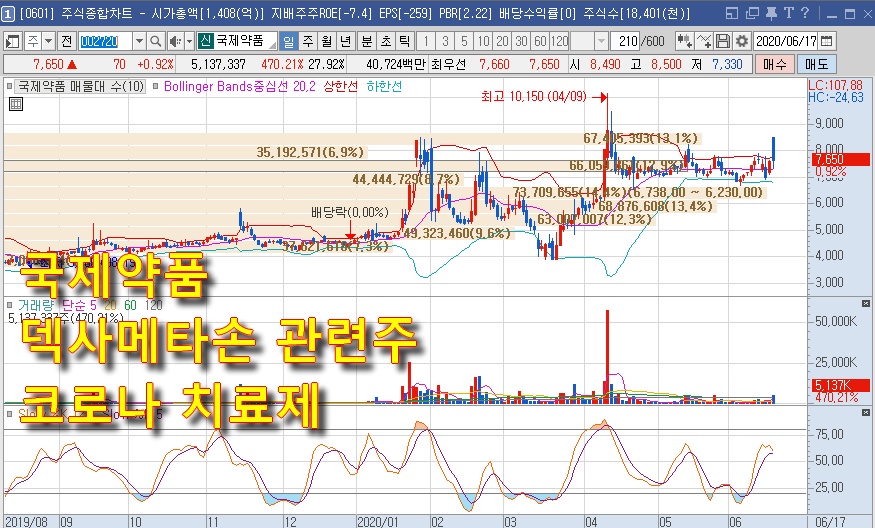This screenshot has height=528, width=875.
Task: Click the duplicate window icon in title bar
Action: pyautogui.click(x=752, y=13)
